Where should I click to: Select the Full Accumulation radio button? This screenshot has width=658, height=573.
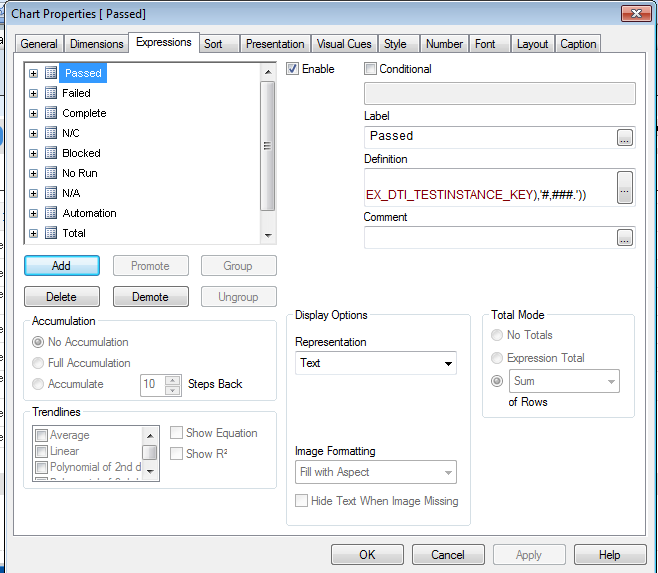tap(38, 363)
